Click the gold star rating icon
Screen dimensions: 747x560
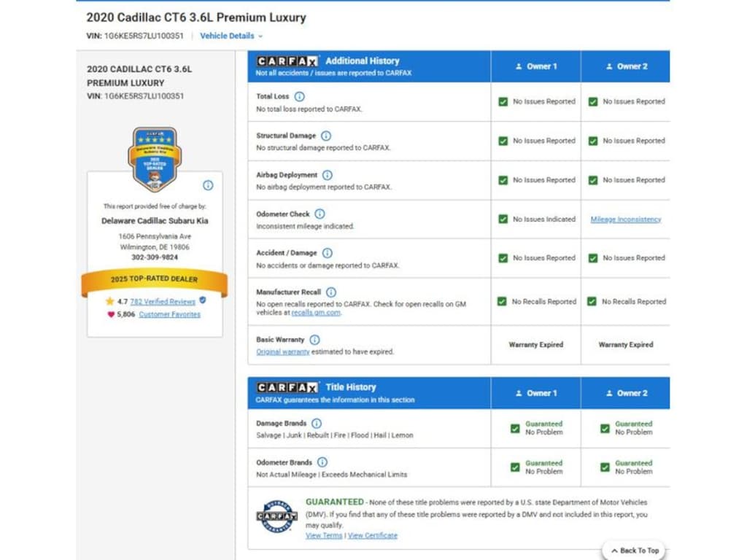pyautogui.click(x=109, y=301)
